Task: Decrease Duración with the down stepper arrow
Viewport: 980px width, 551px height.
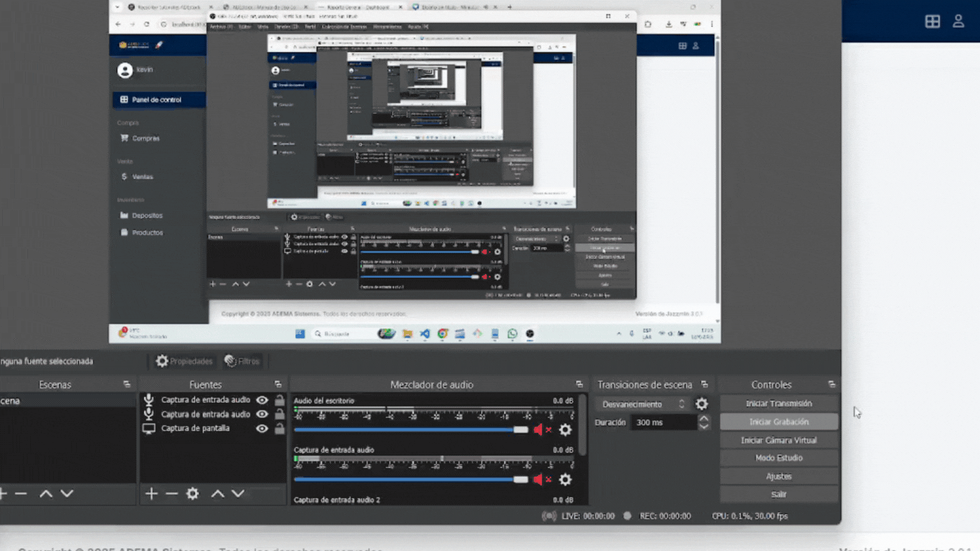Action: coord(704,426)
